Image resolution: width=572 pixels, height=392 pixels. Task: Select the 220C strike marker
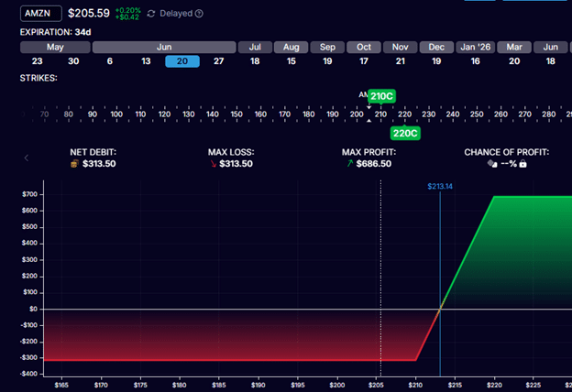tap(404, 133)
